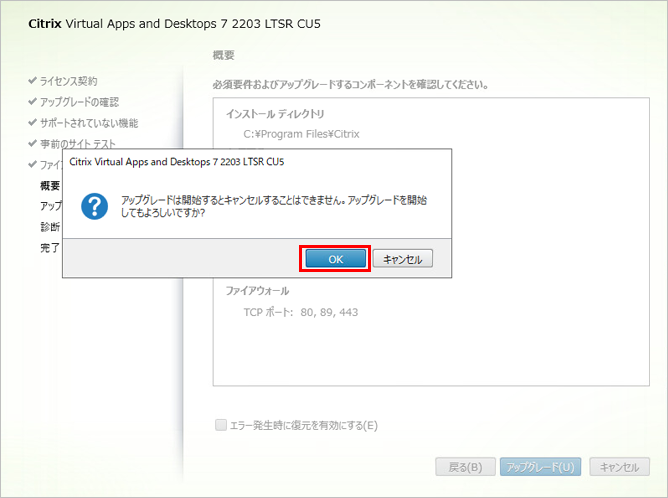
Task: Click the dialog confirmation message text
Action: pos(274,206)
